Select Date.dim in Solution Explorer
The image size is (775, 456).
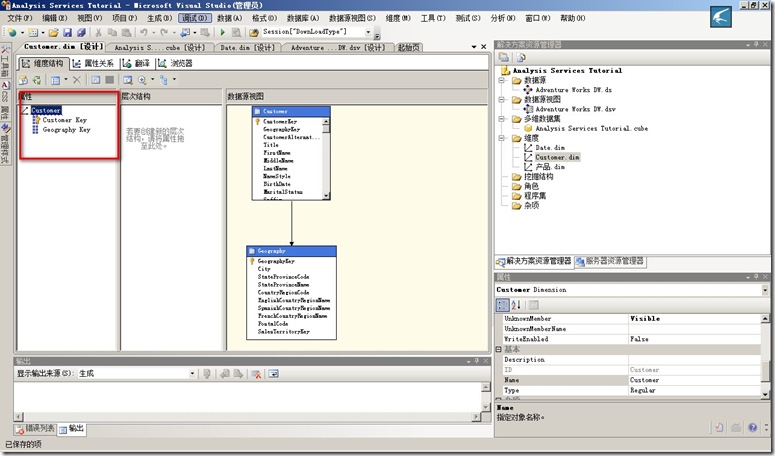tap(550, 148)
